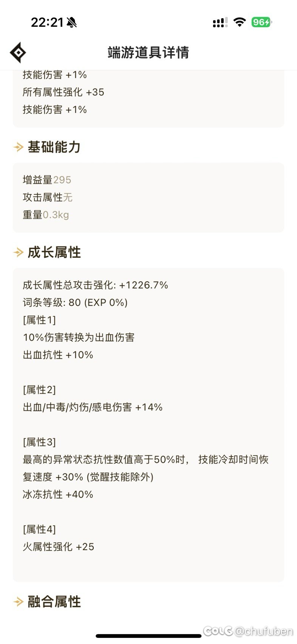Tap the 成长属性总攻击强化 +1226.7% line
The width and height of the screenshot is (297, 644).
[95, 285]
